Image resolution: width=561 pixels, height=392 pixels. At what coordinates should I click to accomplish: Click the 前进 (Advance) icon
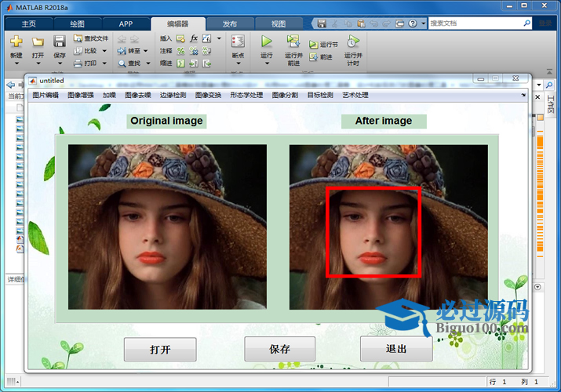pos(313,56)
